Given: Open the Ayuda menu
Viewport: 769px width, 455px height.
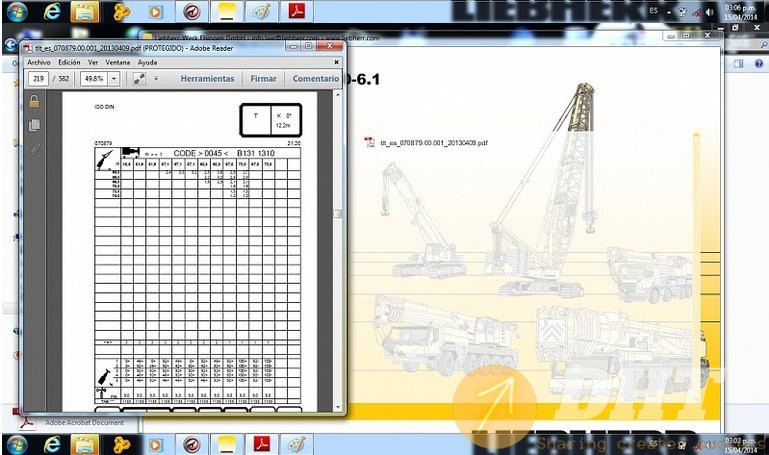Looking at the screenshot, I should point(147,62).
